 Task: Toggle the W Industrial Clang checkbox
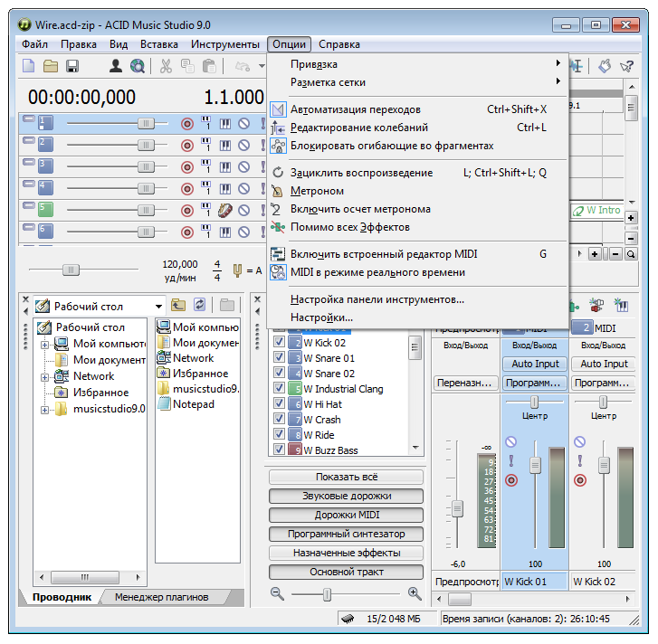click(279, 388)
